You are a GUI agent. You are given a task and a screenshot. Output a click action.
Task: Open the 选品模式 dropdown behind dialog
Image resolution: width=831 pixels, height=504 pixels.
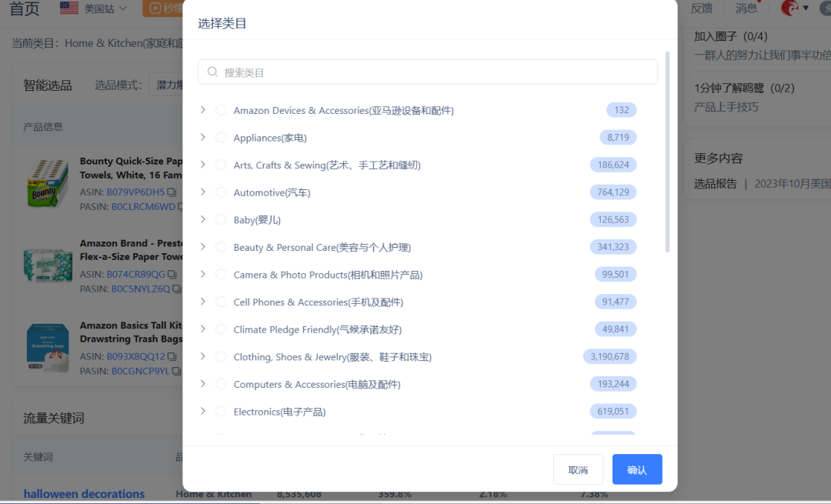tap(166, 85)
